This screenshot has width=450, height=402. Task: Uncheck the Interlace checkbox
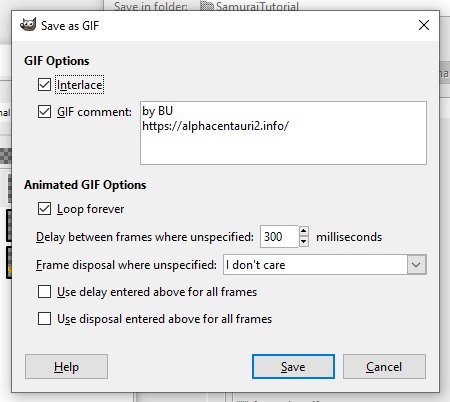pos(44,84)
